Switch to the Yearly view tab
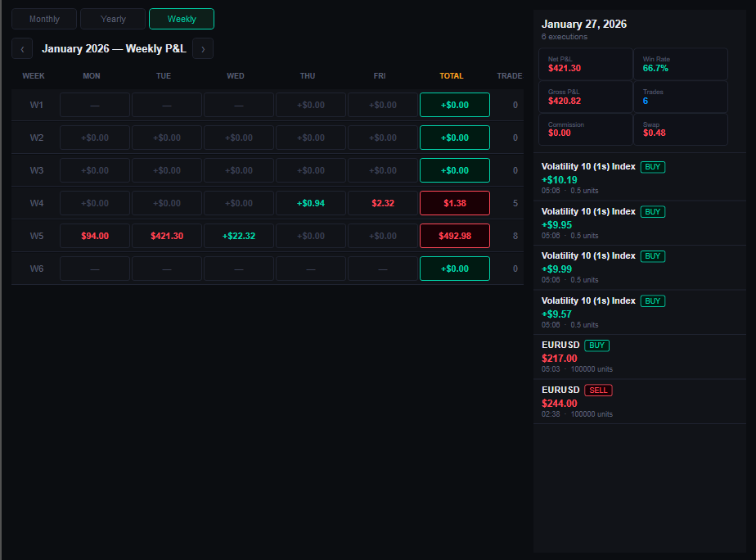756x560 pixels. pos(113,18)
